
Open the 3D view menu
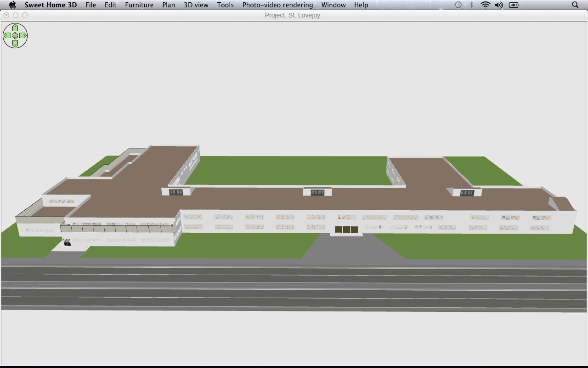point(196,5)
